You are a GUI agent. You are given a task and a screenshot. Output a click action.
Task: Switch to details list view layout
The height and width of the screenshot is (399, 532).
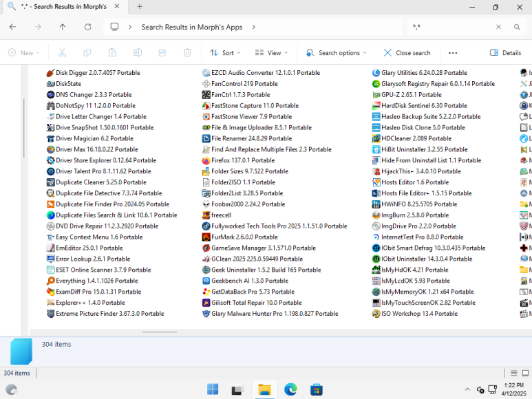click(x=514, y=373)
